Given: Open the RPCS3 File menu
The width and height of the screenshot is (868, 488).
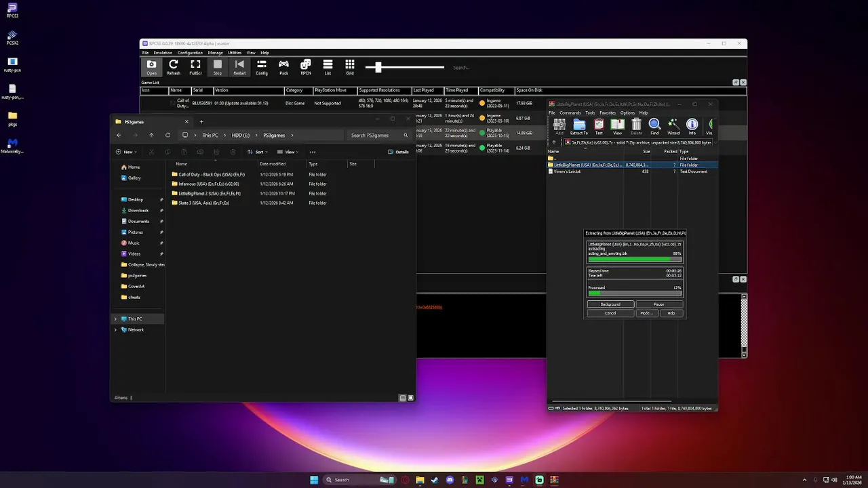Looking at the screenshot, I should (x=145, y=53).
